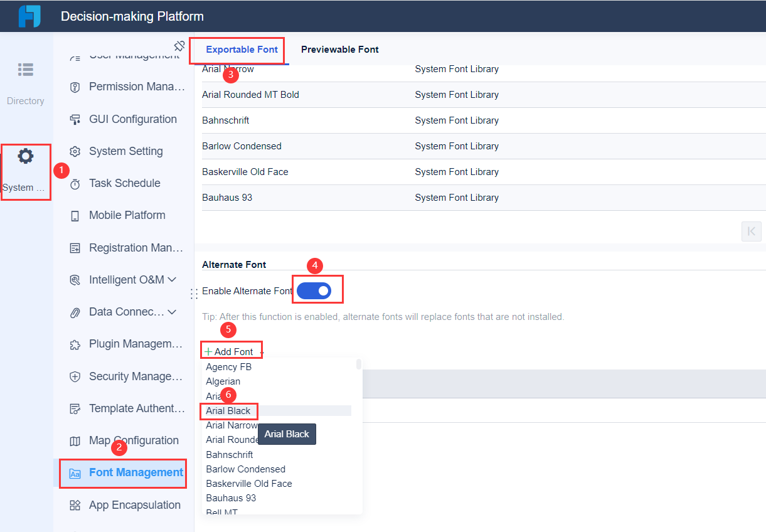The width and height of the screenshot is (766, 532).
Task: Choose Barlow Condensed from dropdown list
Action: [x=277, y=469]
